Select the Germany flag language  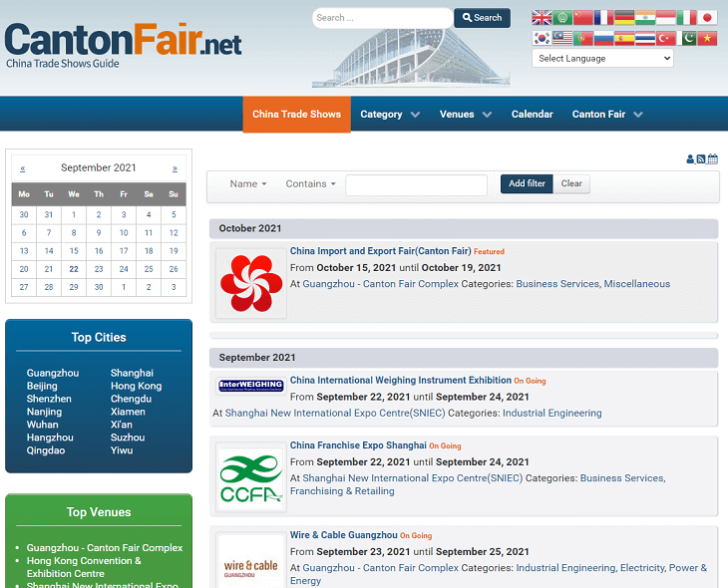(624, 18)
